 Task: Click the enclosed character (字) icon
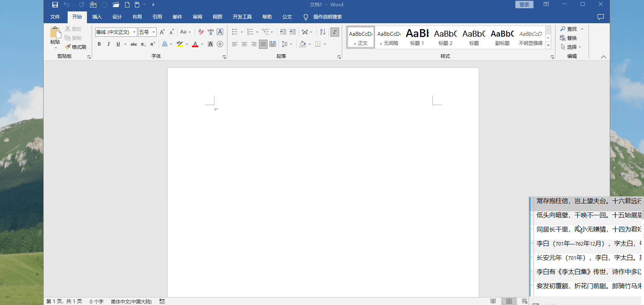pos(220,44)
